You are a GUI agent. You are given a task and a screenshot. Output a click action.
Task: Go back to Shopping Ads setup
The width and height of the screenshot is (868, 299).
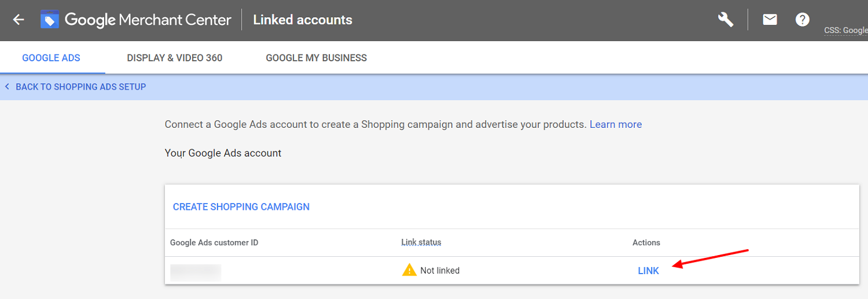pyautogui.click(x=75, y=87)
